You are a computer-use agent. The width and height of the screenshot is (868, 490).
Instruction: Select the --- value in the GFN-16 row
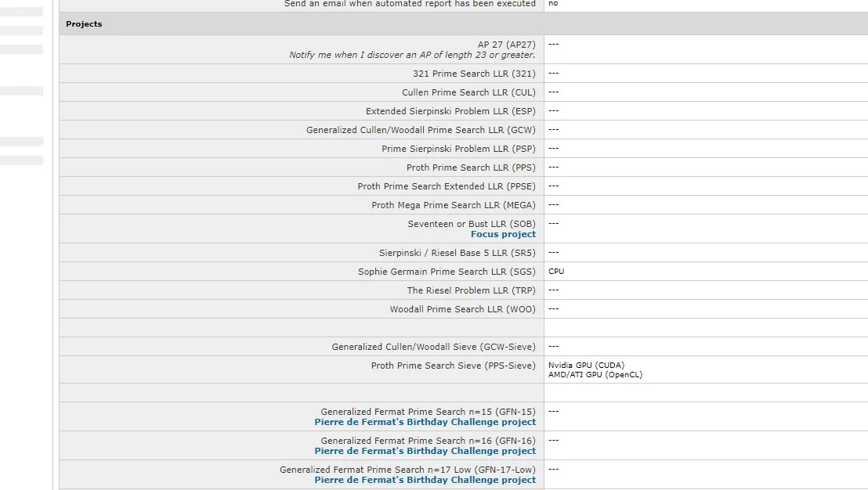(554, 440)
